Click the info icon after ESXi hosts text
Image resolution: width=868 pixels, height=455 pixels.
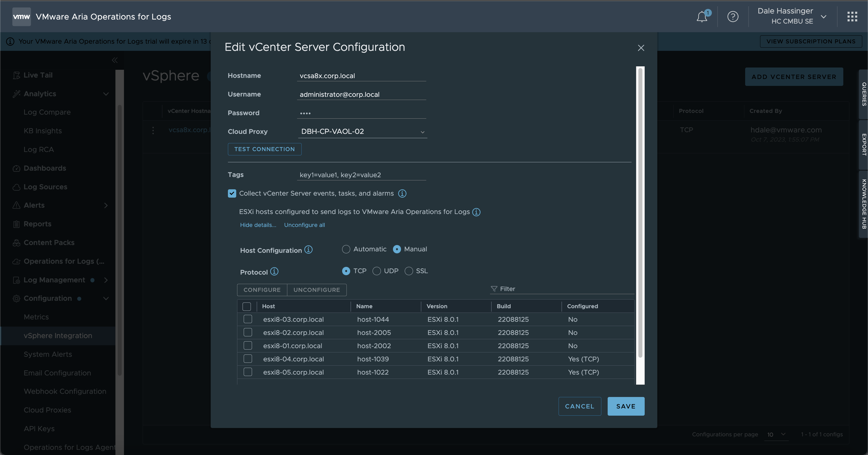click(x=476, y=212)
